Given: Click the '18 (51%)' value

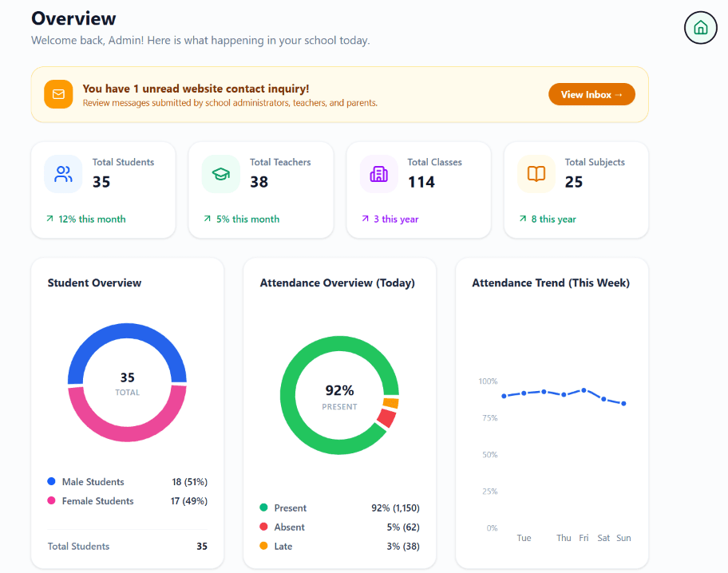Looking at the screenshot, I should pyautogui.click(x=189, y=482).
